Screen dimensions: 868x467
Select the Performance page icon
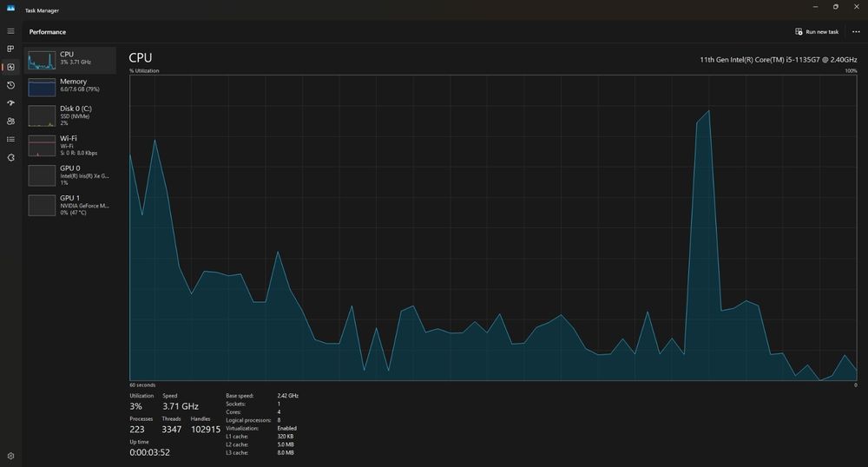pos(10,67)
